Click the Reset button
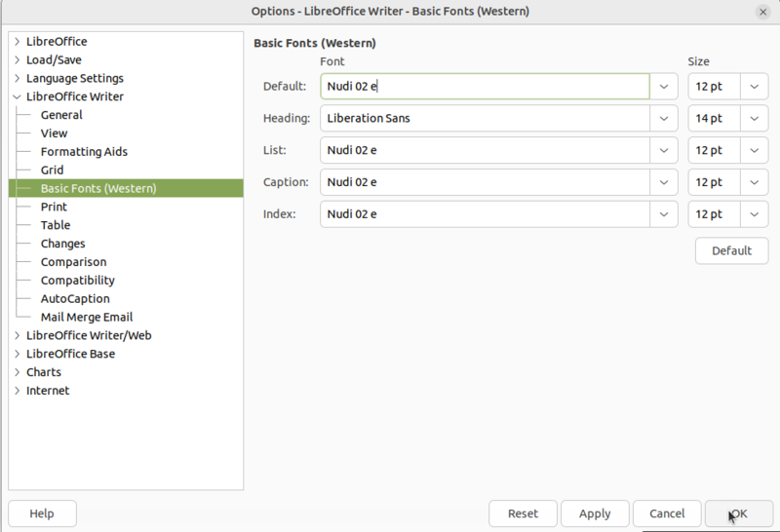This screenshot has height=532, width=780. [523, 513]
